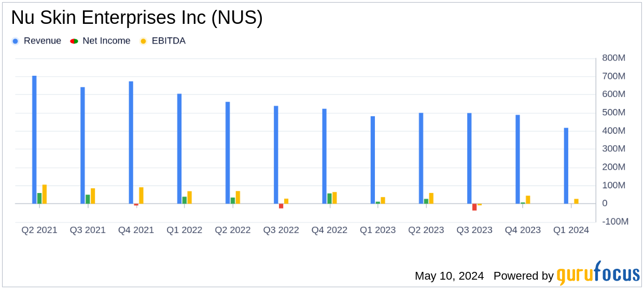Click the green Q4 2022 Net Income bar
This screenshot has width=644, height=289.
point(329,199)
